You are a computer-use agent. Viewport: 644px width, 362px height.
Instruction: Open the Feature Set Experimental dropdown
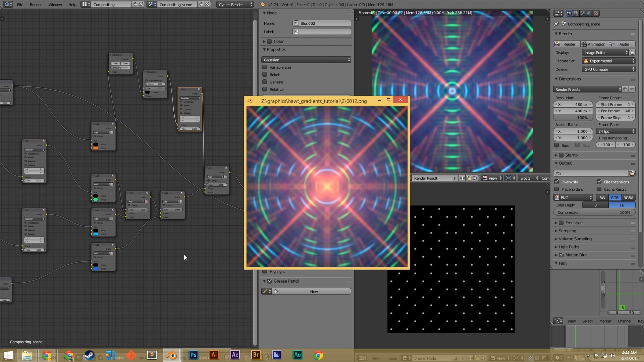coord(609,61)
